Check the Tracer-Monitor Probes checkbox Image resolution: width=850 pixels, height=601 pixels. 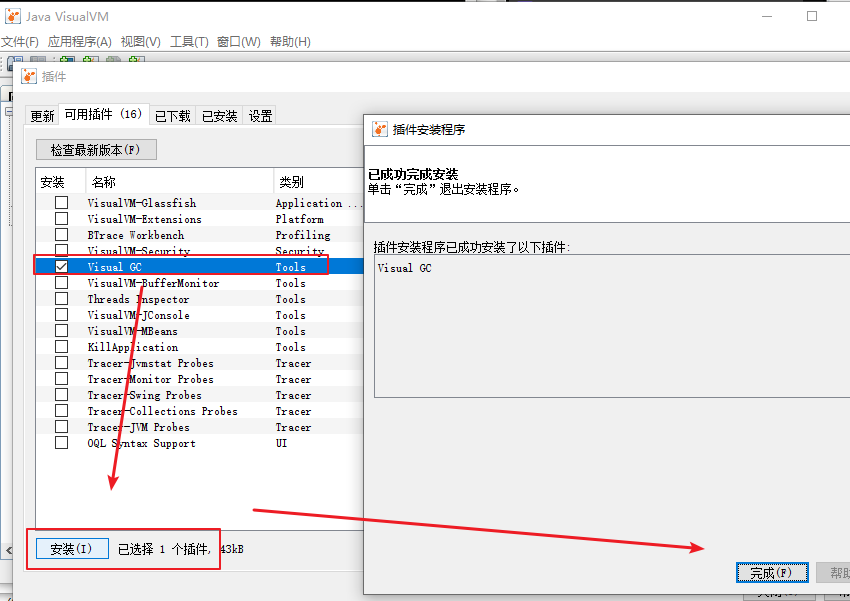pos(62,379)
